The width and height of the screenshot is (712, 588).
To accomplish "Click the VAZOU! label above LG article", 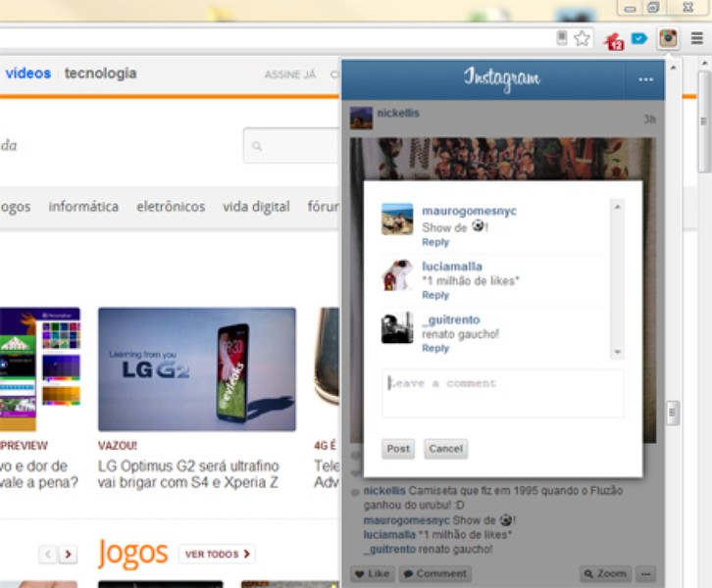I will click(117, 446).
